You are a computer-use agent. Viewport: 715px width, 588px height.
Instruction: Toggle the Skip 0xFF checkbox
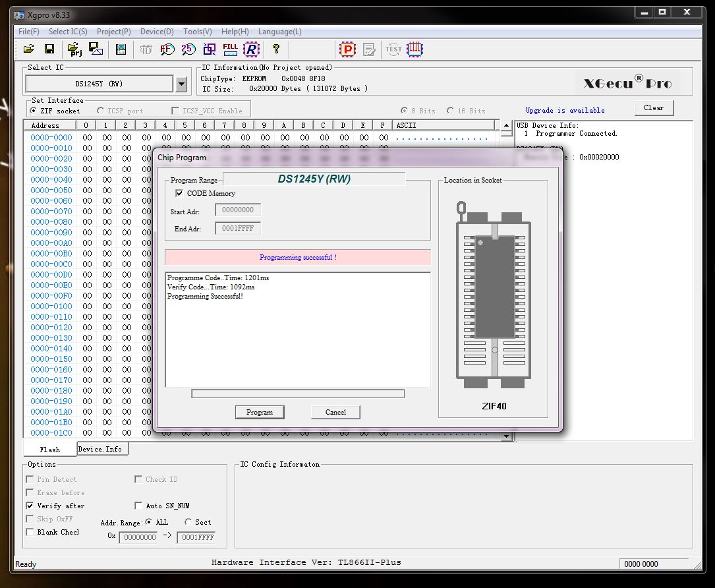pyautogui.click(x=30, y=519)
